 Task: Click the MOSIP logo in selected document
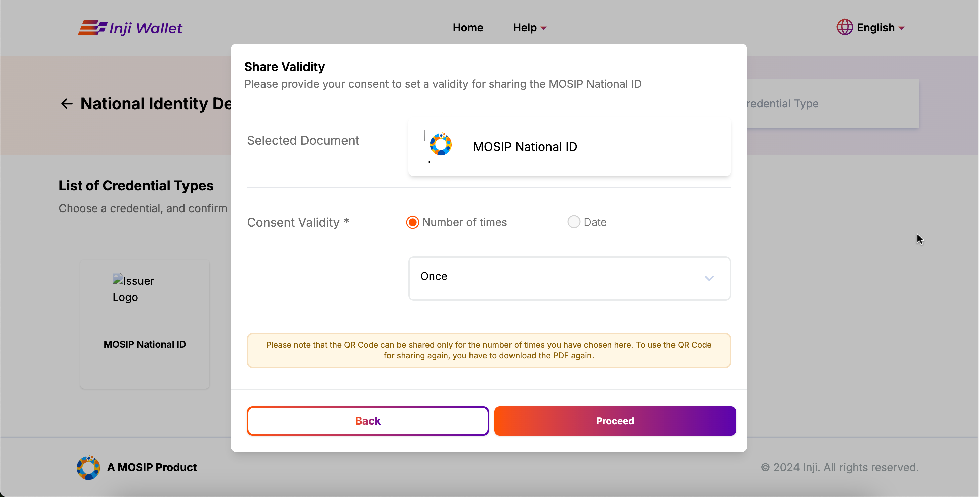point(441,145)
